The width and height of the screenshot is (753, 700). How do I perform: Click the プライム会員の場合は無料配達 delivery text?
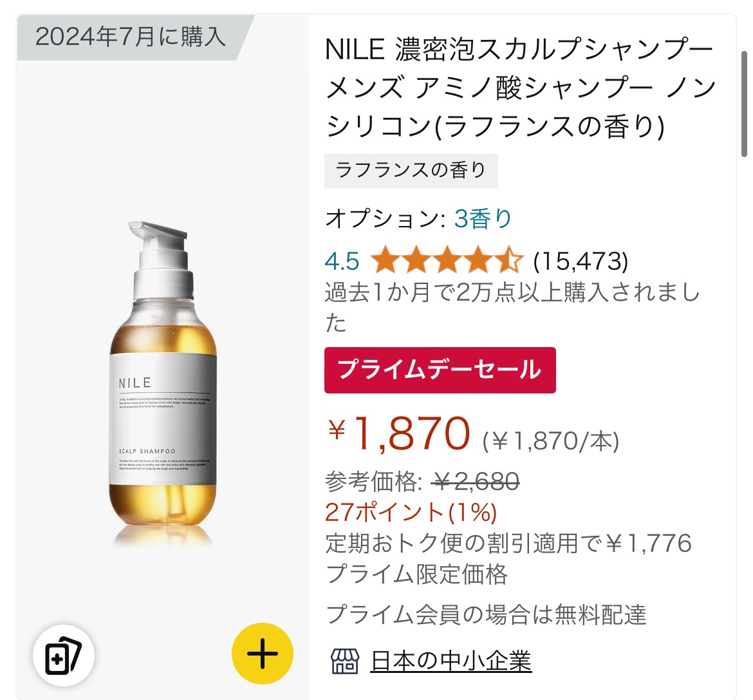pos(486,615)
